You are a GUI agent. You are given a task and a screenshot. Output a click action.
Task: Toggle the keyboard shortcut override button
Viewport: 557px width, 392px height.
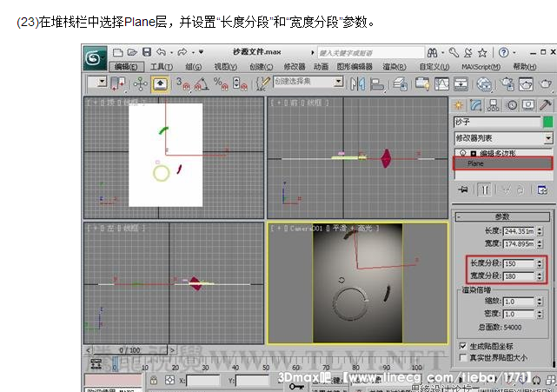[160, 84]
